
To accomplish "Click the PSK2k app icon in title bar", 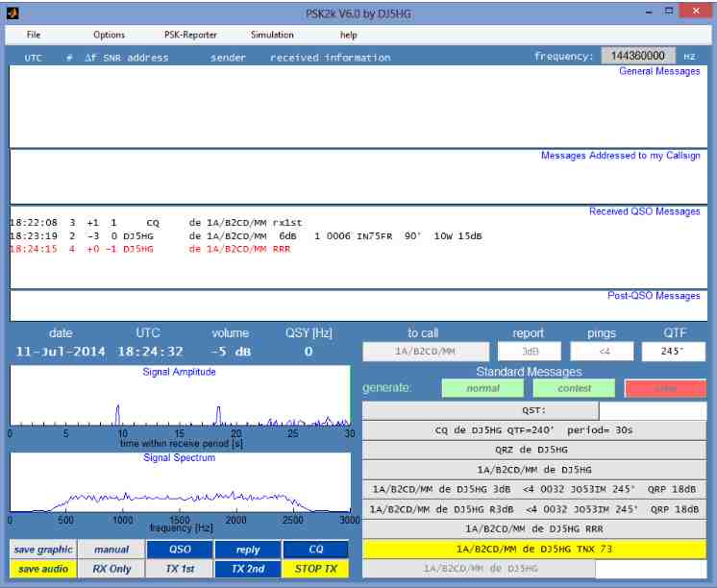I will click(12, 12).
